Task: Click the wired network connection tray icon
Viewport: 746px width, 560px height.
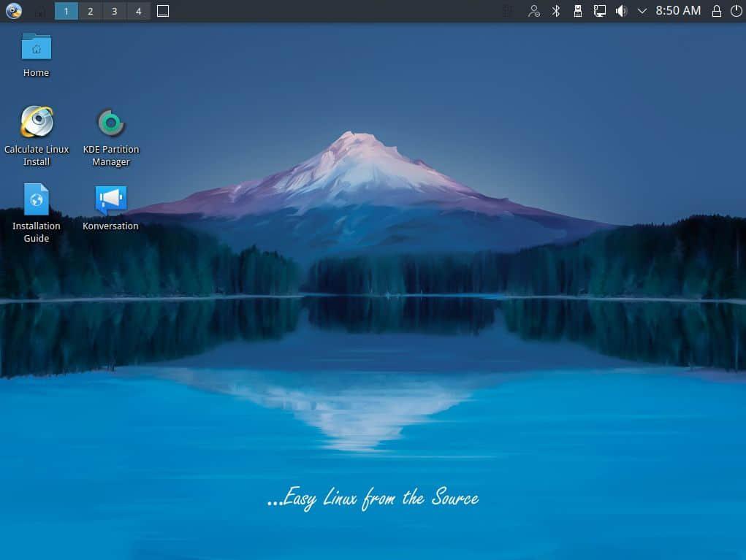Action: tap(599, 11)
